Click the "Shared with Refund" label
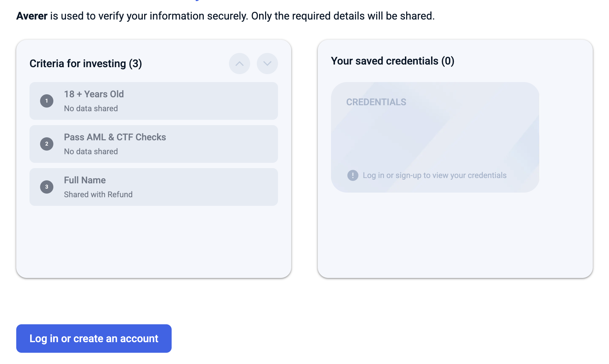This screenshot has height=364, width=609. (x=98, y=195)
